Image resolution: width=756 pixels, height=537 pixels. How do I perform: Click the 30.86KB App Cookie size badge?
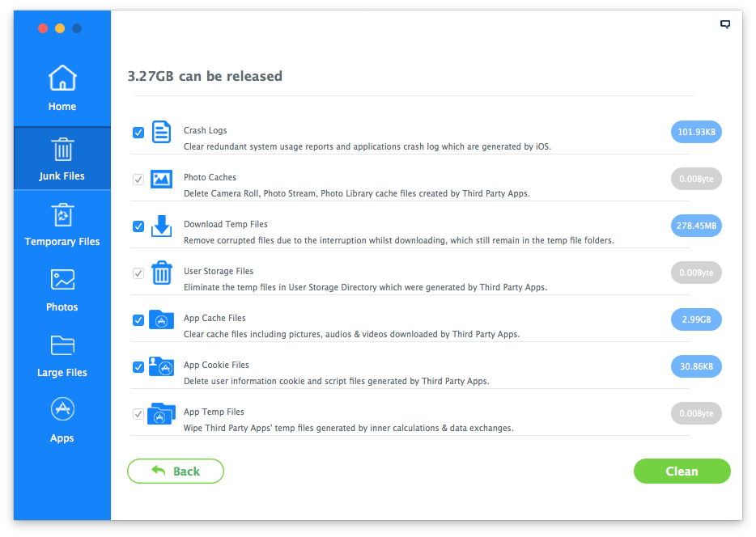click(696, 366)
